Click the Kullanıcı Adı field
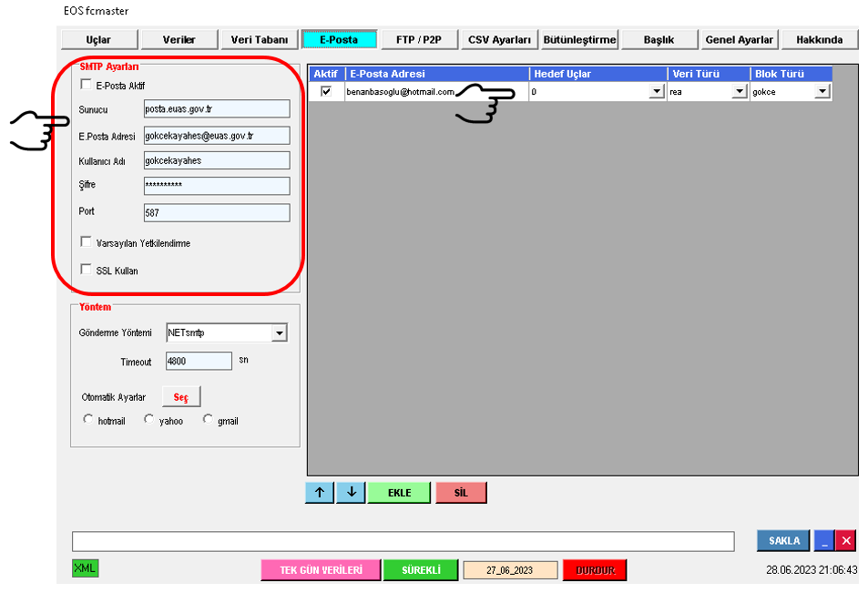The height and width of the screenshot is (593, 868). pyautogui.click(x=217, y=160)
